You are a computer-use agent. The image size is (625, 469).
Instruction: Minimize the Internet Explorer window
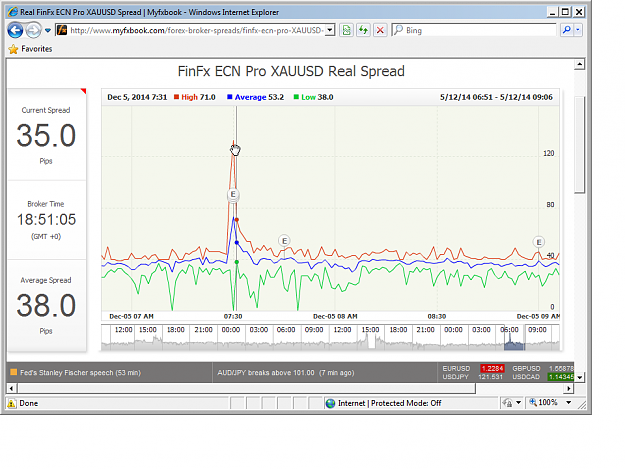coord(552,12)
